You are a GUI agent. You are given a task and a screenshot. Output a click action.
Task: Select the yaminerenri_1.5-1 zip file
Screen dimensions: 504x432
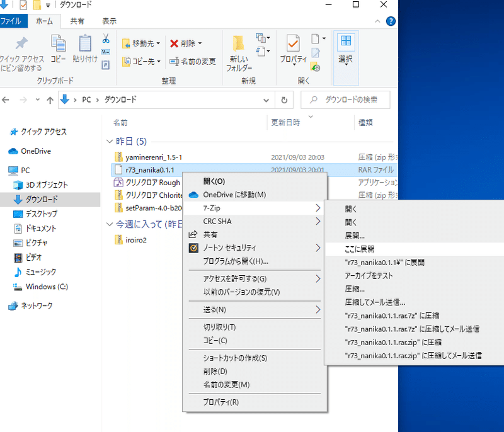click(153, 157)
